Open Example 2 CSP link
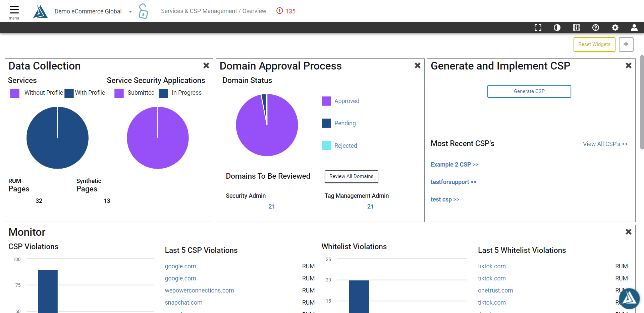This screenshot has width=644, height=313. [x=454, y=165]
